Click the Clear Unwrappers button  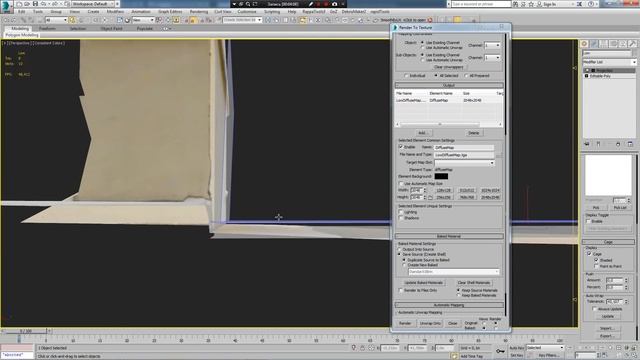click(449, 67)
